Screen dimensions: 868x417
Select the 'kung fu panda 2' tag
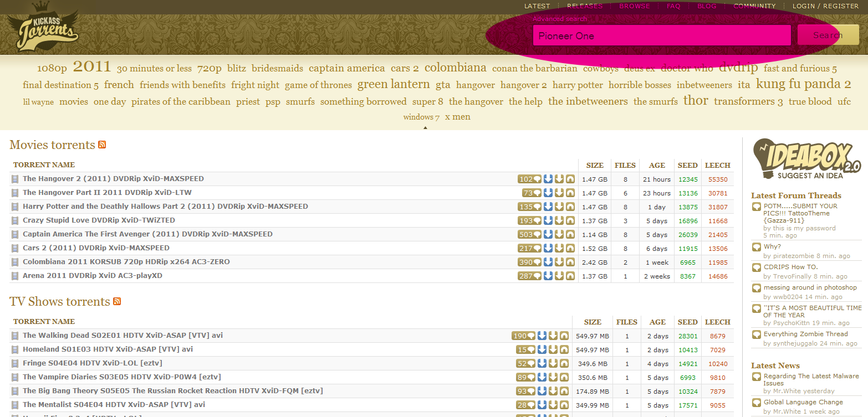point(803,84)
